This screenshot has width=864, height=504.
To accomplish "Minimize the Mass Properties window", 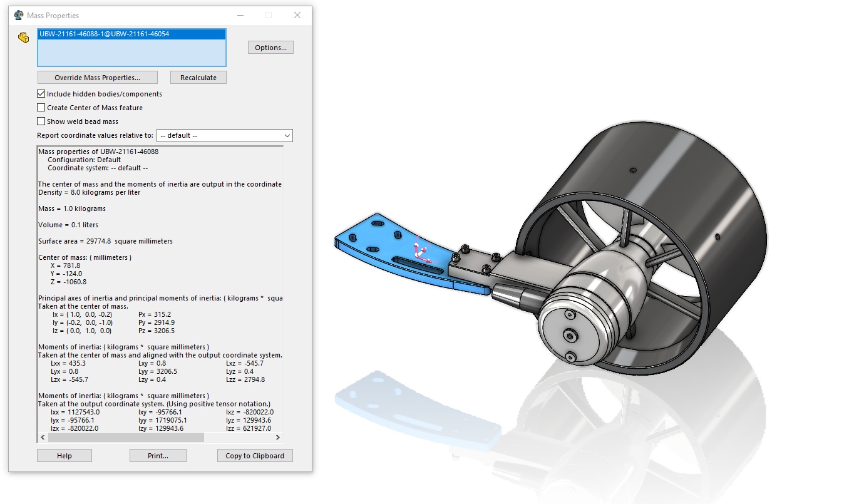I will pos(240,15).
